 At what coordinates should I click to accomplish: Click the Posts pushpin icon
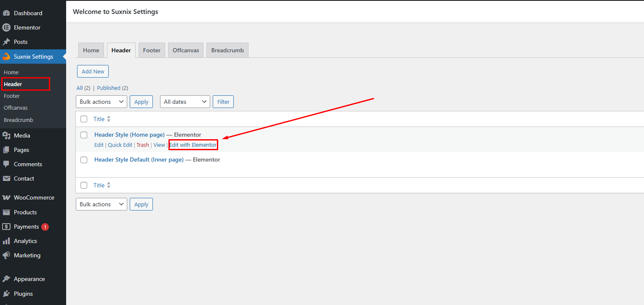pyautogui.click(x=6, y=42)
